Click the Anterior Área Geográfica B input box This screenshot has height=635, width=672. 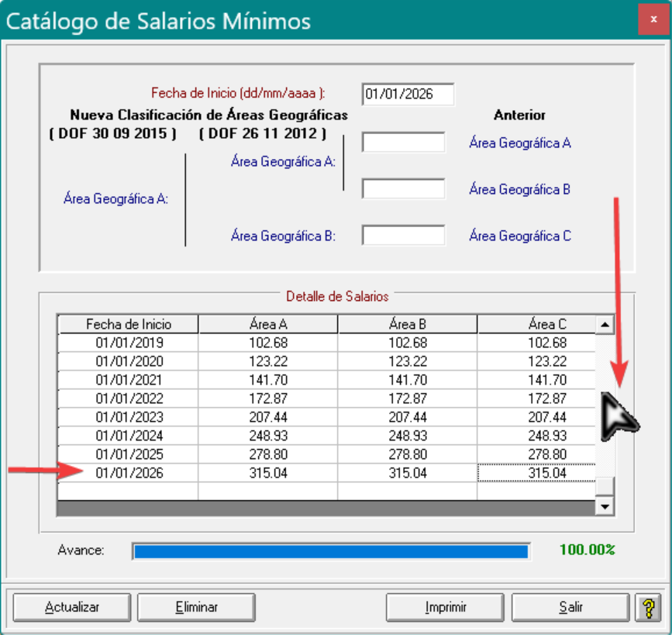point(403,189)
